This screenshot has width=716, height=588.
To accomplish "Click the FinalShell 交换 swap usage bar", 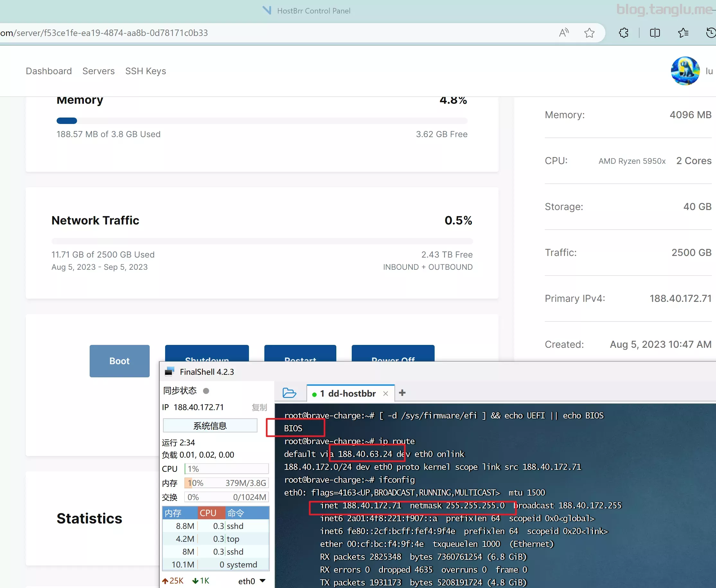I will (x=227, y=497).
